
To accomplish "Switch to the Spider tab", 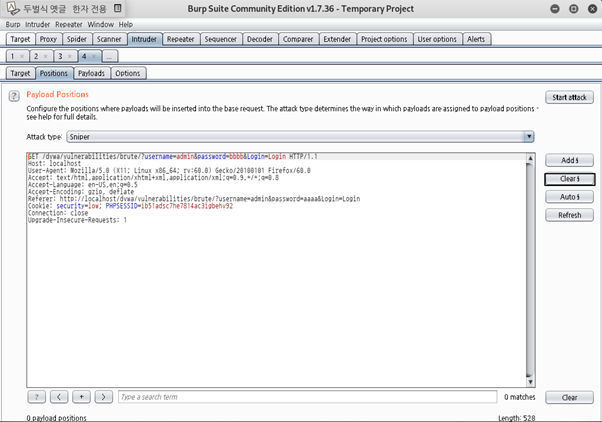I will 77,39.
